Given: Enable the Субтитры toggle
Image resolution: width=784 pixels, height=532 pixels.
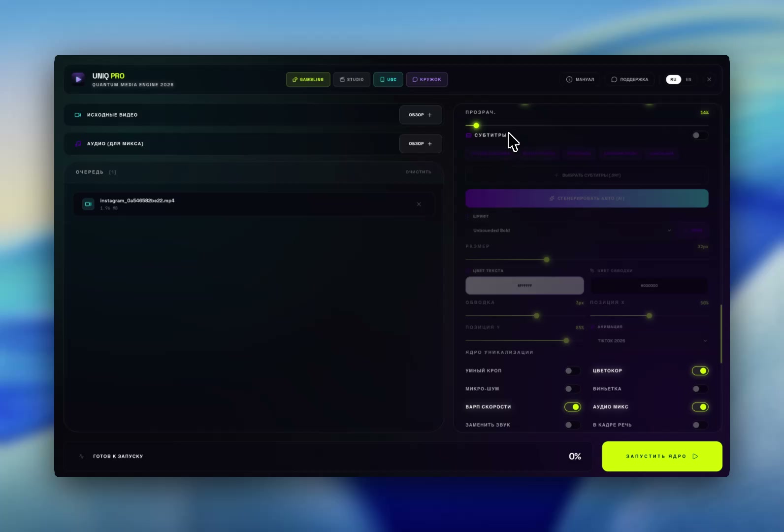Looking at the screenshot, I should (x=700, y=135).
